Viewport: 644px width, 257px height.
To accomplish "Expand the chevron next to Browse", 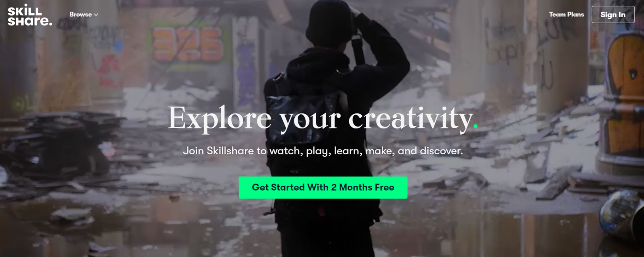I will 96,15.
